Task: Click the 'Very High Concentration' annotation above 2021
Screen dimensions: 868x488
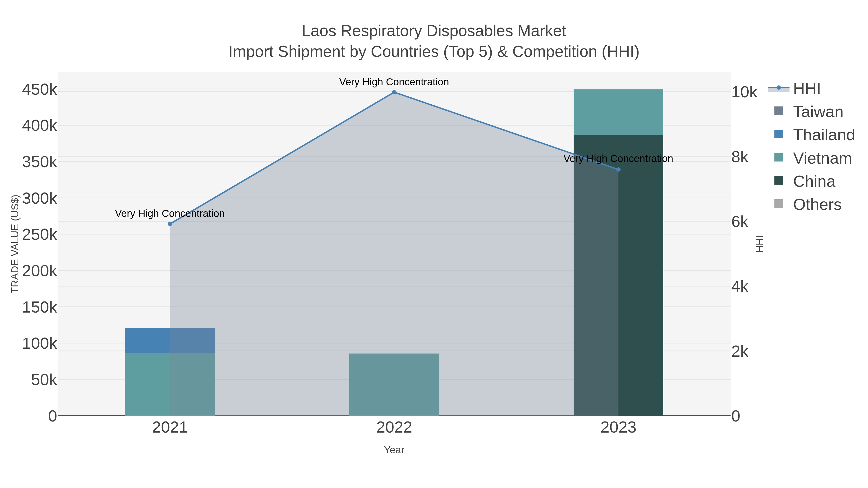Action: click(x=170, y=214)
